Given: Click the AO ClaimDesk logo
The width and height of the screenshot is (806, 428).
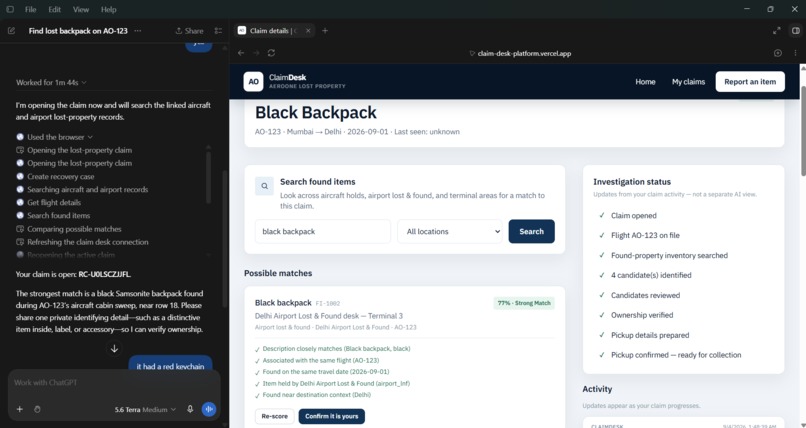Looking at the screenshot, I should coord(253,82).
